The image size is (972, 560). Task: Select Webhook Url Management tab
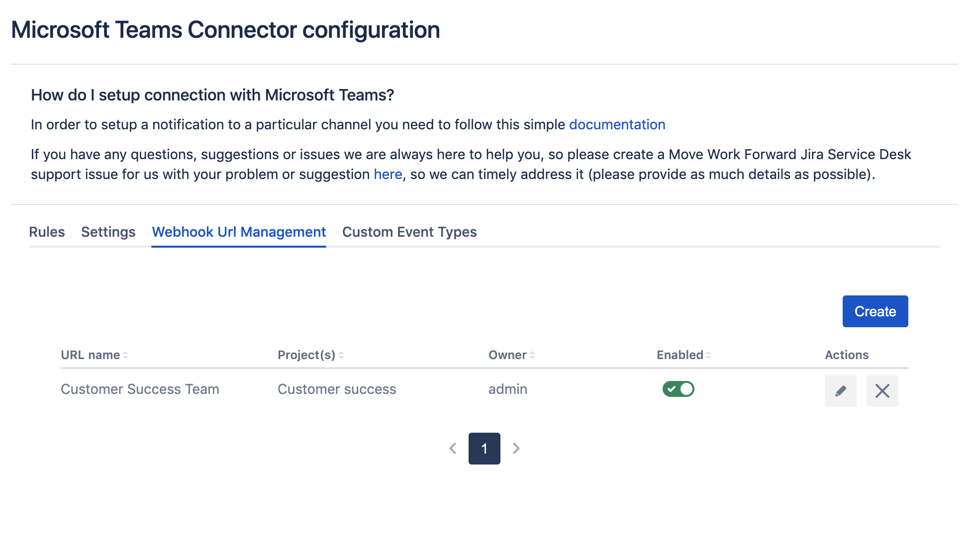click(239, 232)
